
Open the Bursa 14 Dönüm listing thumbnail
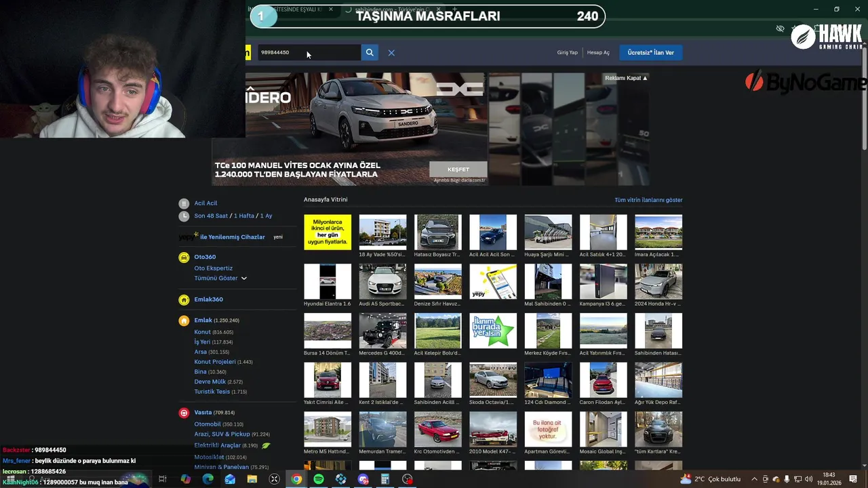[x=328, y=331]
